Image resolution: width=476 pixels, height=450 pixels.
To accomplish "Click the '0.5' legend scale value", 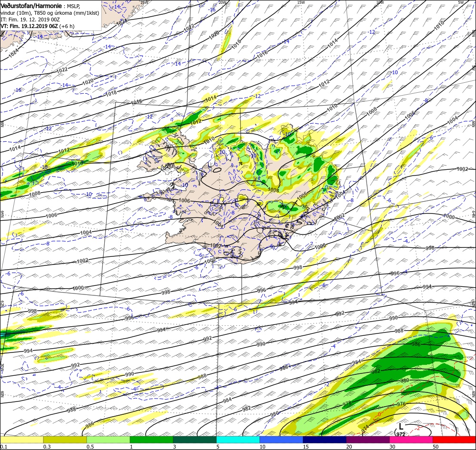I will pyautogui.click(x=90, y=447).
